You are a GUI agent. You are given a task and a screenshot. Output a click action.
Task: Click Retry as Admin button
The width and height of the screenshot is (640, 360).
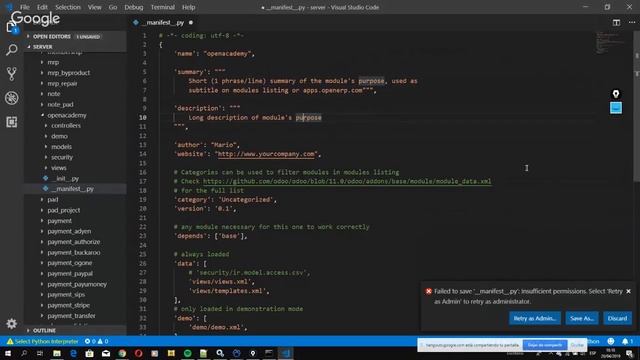coord(534,318)
